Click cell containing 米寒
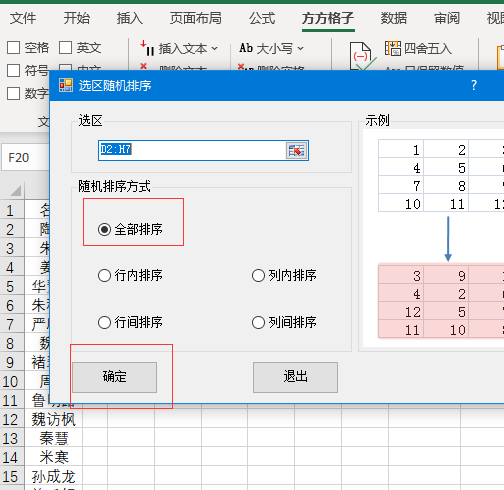Screen dimensions: 504x490 coord(53,457)
